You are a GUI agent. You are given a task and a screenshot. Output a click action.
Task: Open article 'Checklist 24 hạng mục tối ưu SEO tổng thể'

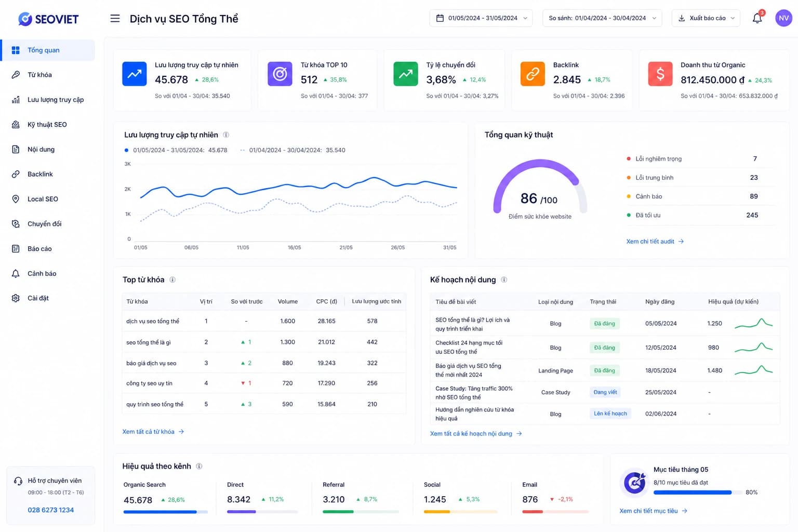tap(469, 347)
